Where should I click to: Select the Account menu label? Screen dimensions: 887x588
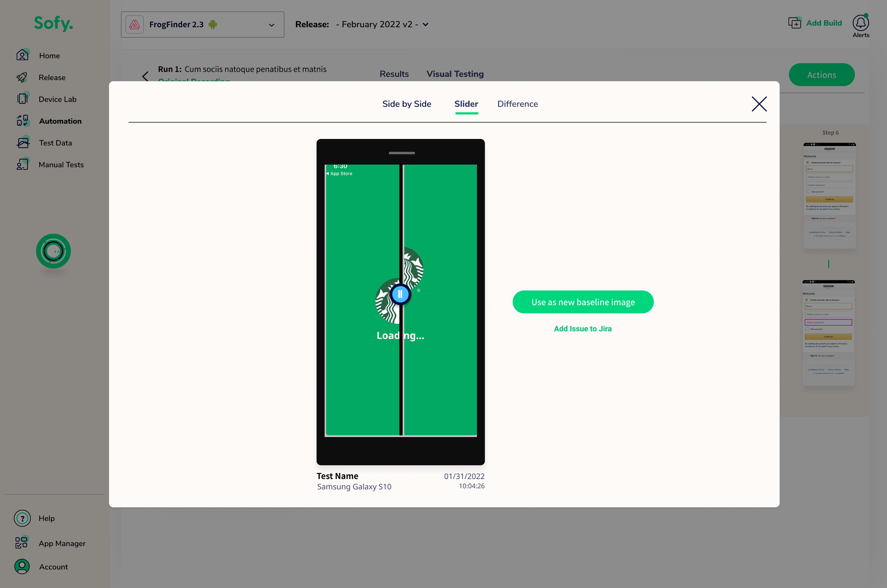[x=54, y=567]
